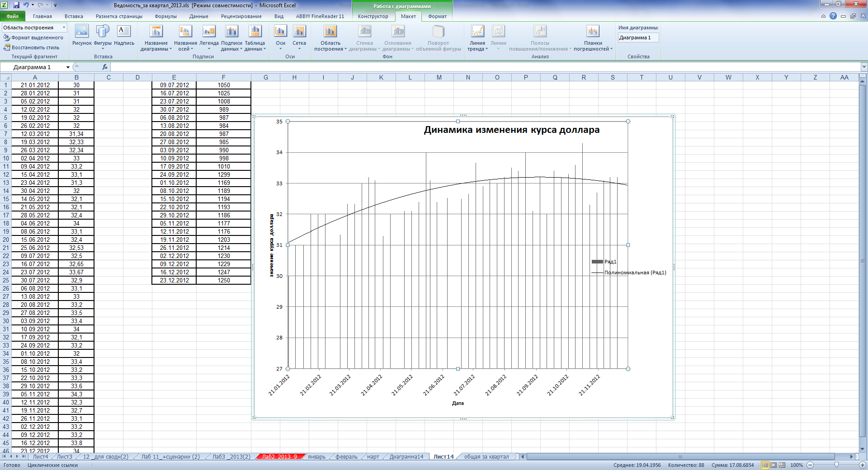Open the Лист4 sheet tab
This screenshot has height=470, width=868.
pyautogui.click(x=40, y=457)
